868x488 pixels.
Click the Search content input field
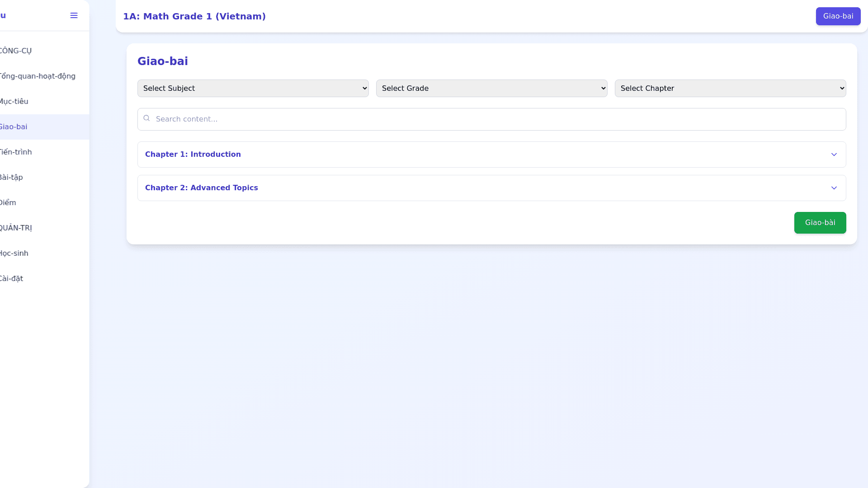tap(497, 119)
